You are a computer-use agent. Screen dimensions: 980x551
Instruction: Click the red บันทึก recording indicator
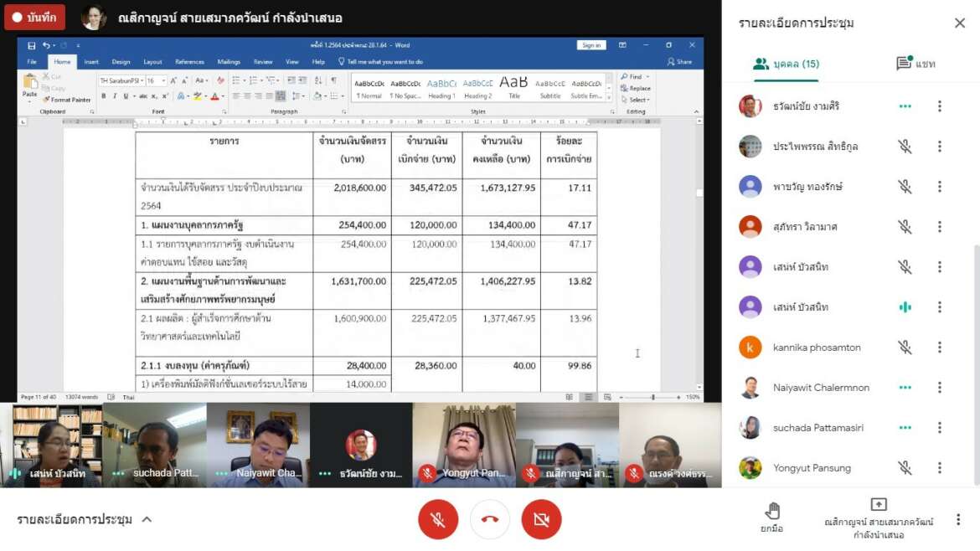[34, 18]
